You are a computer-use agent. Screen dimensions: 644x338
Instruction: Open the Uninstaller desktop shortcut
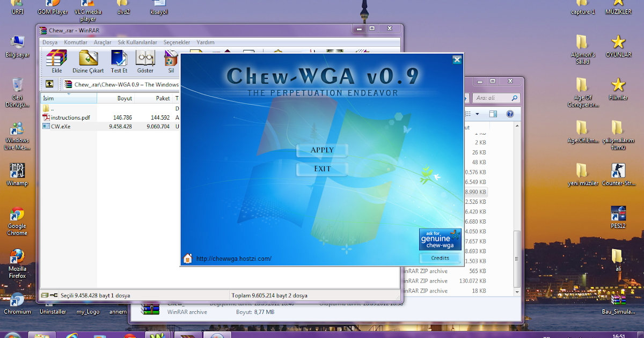coord(54,312)
